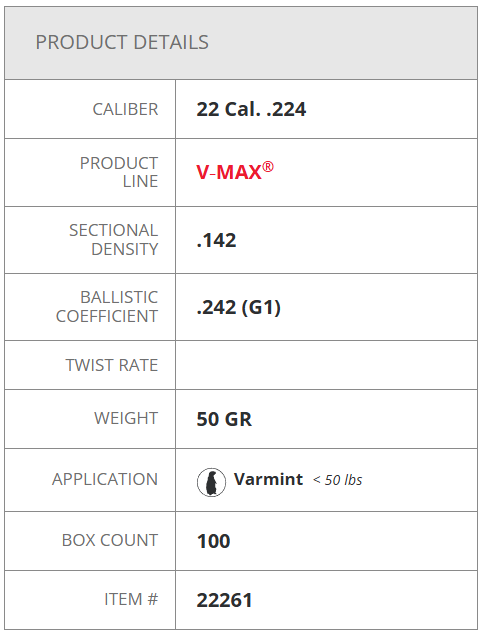The image size is (480, 632).
Task: Click the PRODUCT DETAILS header
Action: 122,42
